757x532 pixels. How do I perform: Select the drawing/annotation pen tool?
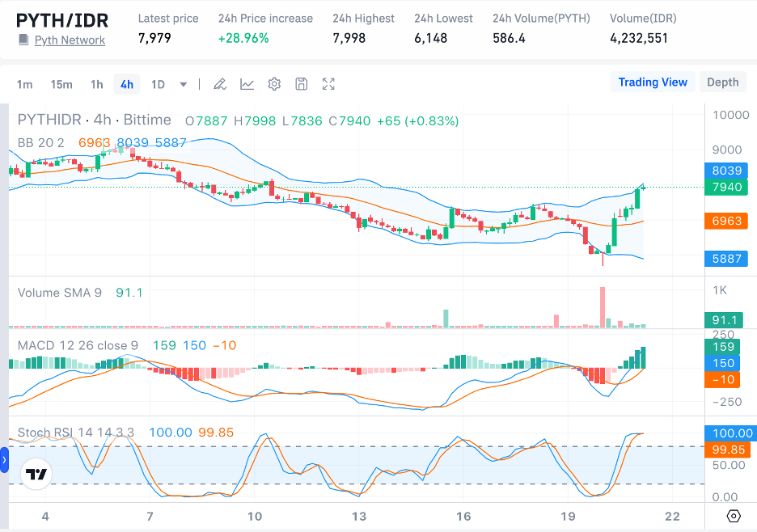tap(219, 83)
